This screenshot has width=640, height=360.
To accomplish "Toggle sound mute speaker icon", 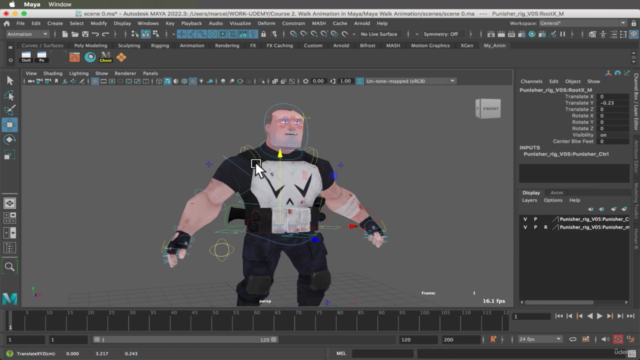I will (605, 339).
